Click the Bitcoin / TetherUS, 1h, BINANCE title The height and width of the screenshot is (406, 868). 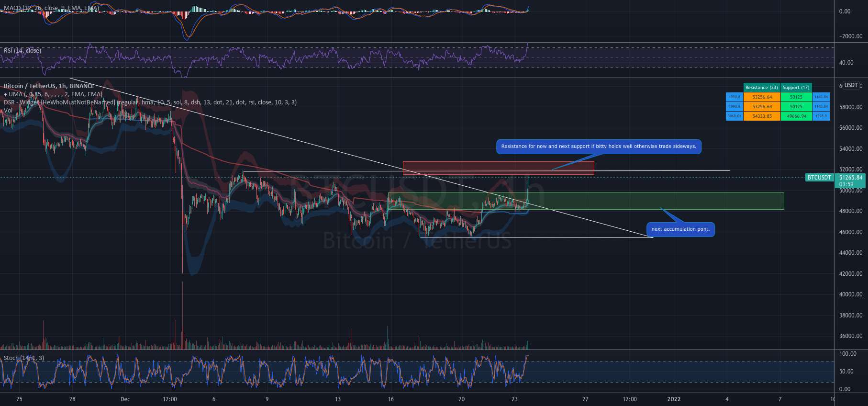tap(49, 86)
